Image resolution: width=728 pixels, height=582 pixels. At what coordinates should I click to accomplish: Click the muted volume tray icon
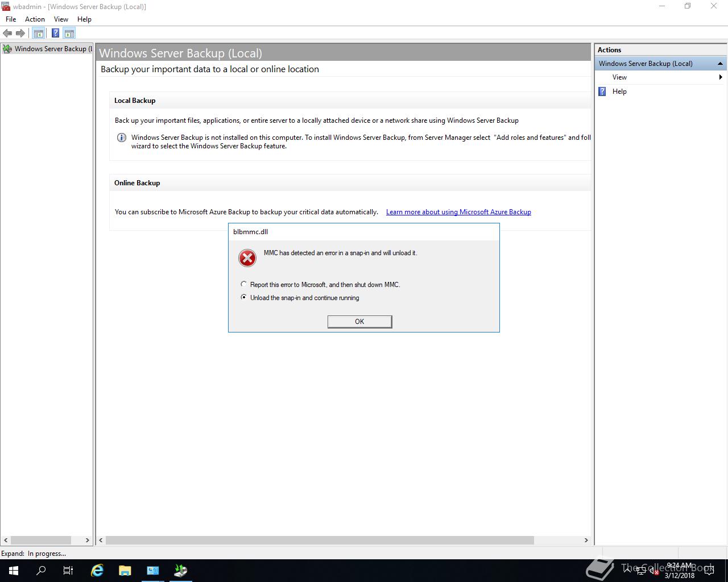(x=655, y=571)
